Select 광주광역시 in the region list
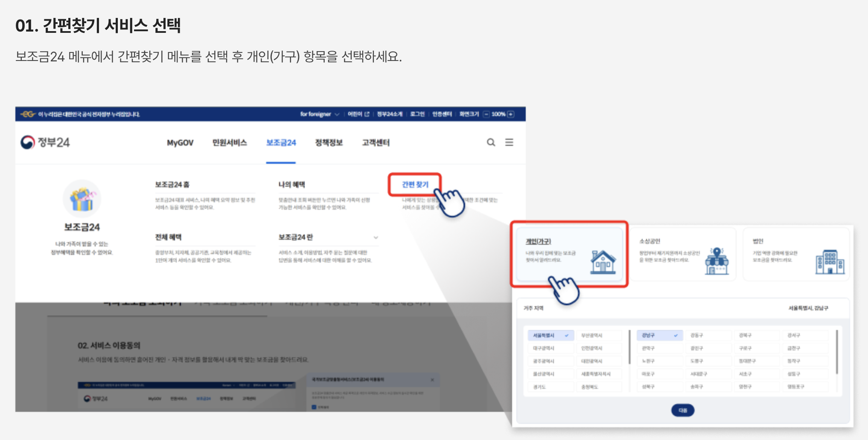The height and width of the screenshot is (440, 868). point(551,361)
